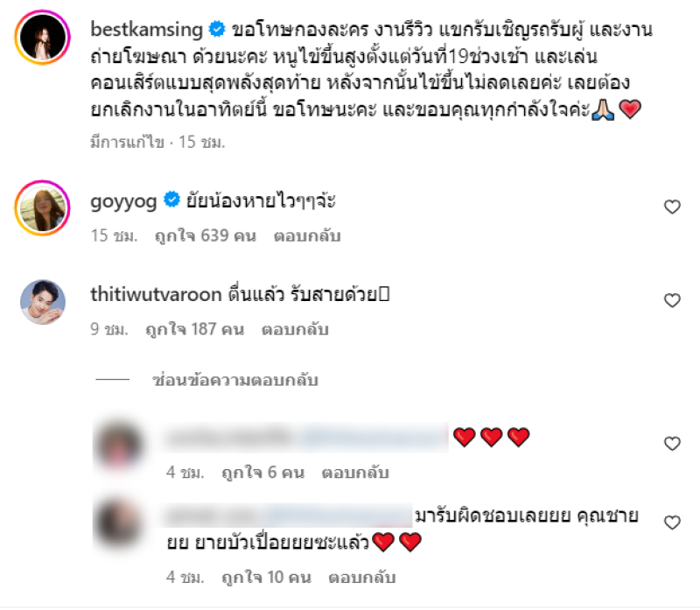700x610 pixels.
Task: View the 10 likes on the last reply
Action: click(267, 578)
